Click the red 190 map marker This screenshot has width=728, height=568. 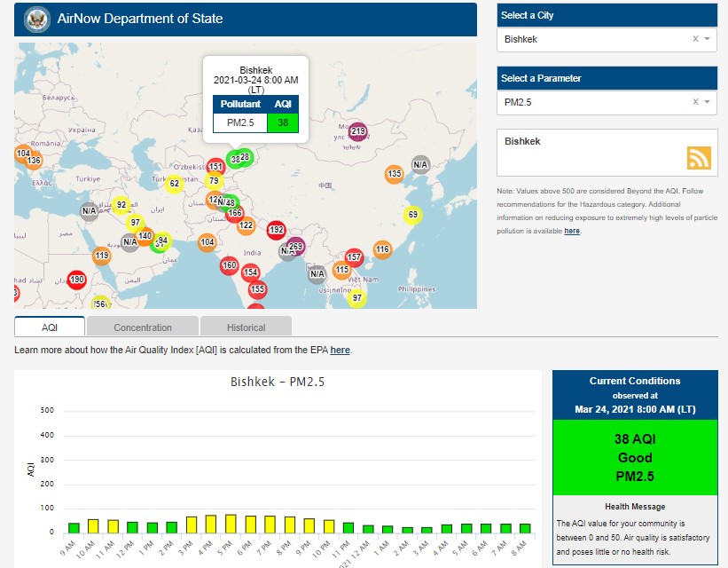pyautogui.click(x=76, y=280)
